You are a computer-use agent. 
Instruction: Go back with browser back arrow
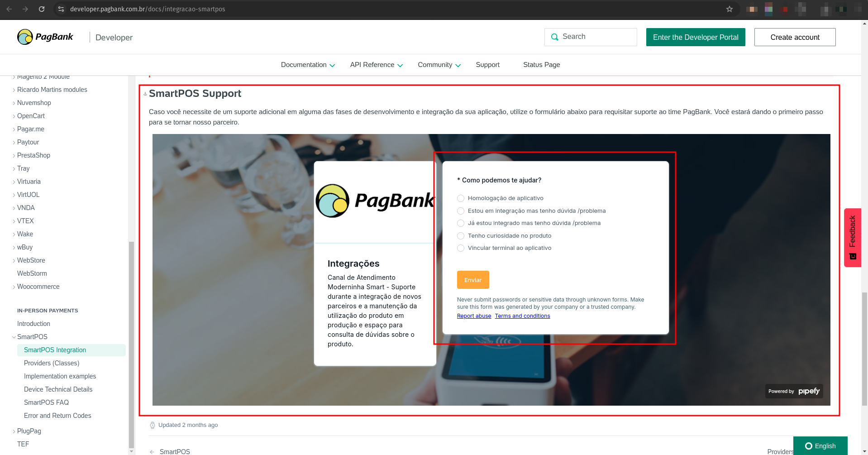[9, 9]
